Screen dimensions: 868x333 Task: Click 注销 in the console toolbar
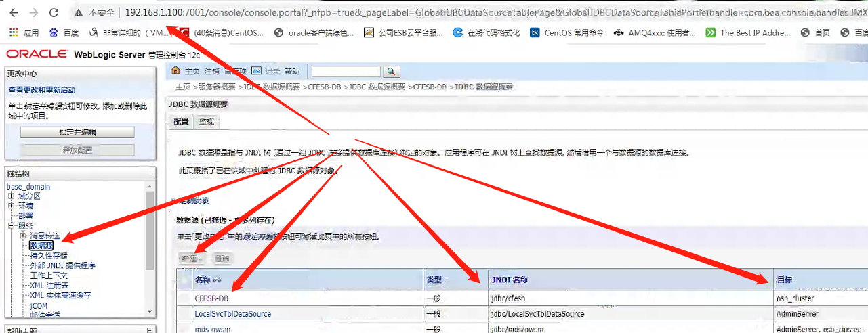pyautogui.click(x=211, y=71)
